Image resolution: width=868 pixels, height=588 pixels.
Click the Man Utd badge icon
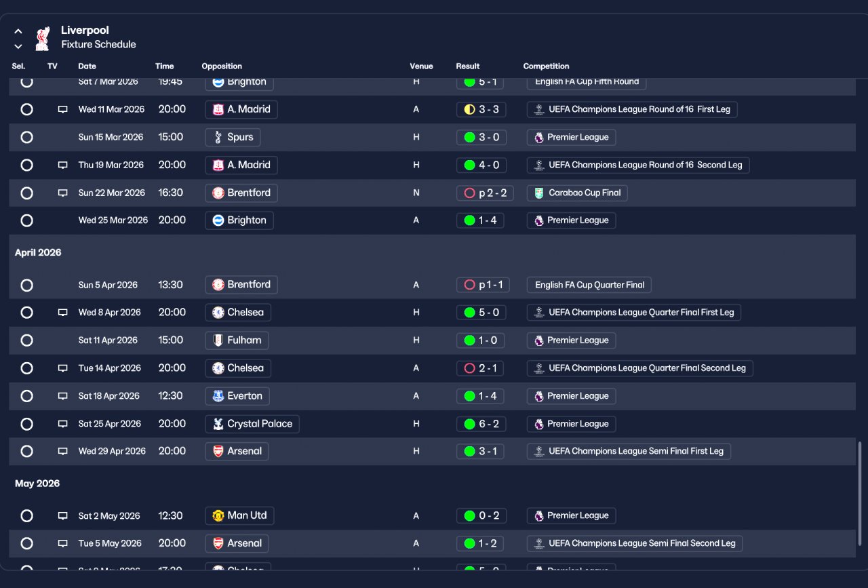[218, 515]
